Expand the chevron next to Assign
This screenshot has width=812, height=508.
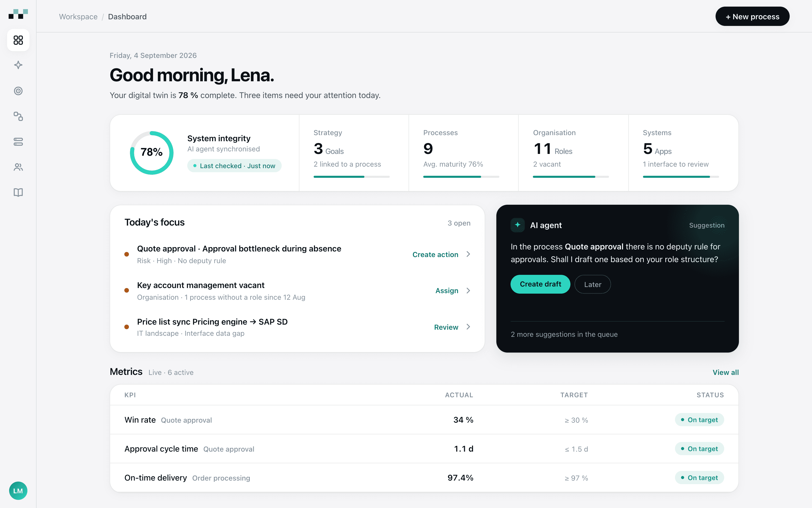pyautogui.click(x=468, y=291)
